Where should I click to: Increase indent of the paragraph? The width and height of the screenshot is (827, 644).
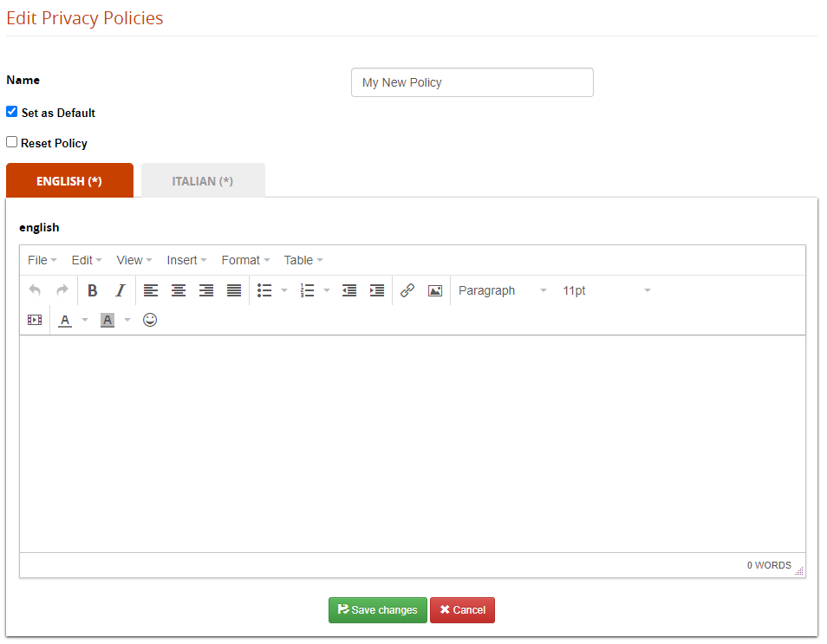[x=377, y=290]
